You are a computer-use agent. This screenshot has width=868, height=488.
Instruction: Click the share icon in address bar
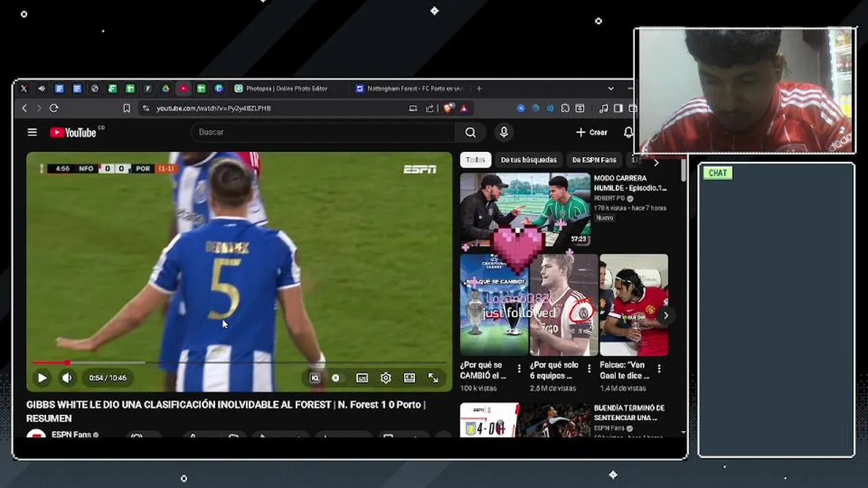pos(429,108)
